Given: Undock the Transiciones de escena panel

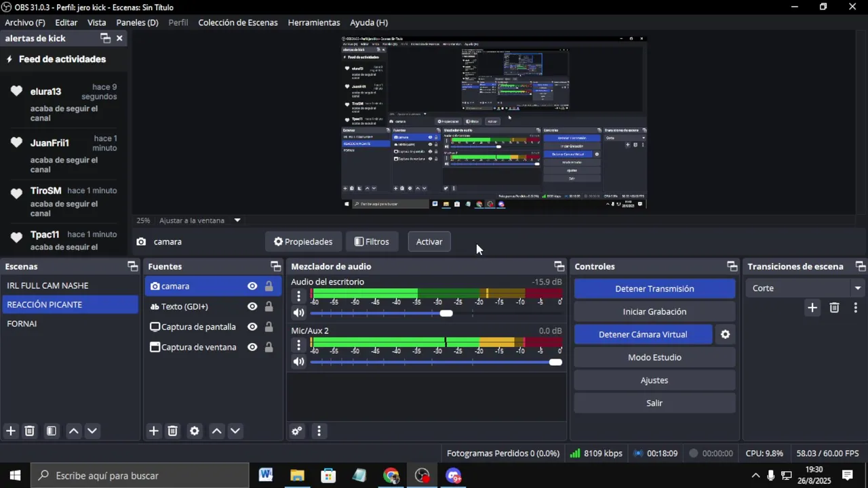Looking at the screenshot, I should point(860,266).
